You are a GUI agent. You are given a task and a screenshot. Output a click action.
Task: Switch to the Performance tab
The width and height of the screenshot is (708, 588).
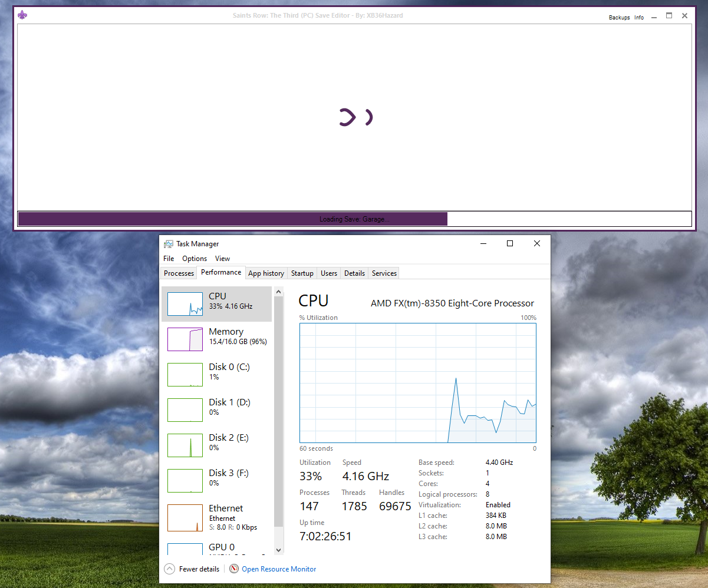[221, 272]
